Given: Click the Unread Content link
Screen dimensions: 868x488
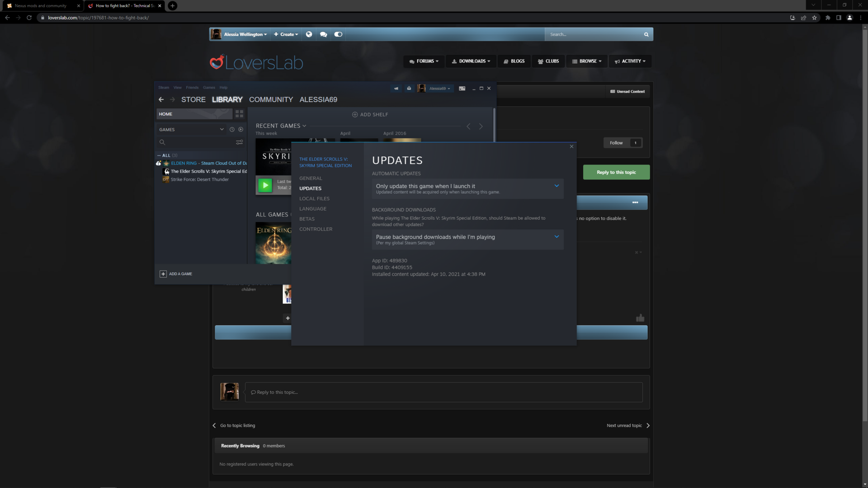Looking at the screenshot, I should (627, 92).
